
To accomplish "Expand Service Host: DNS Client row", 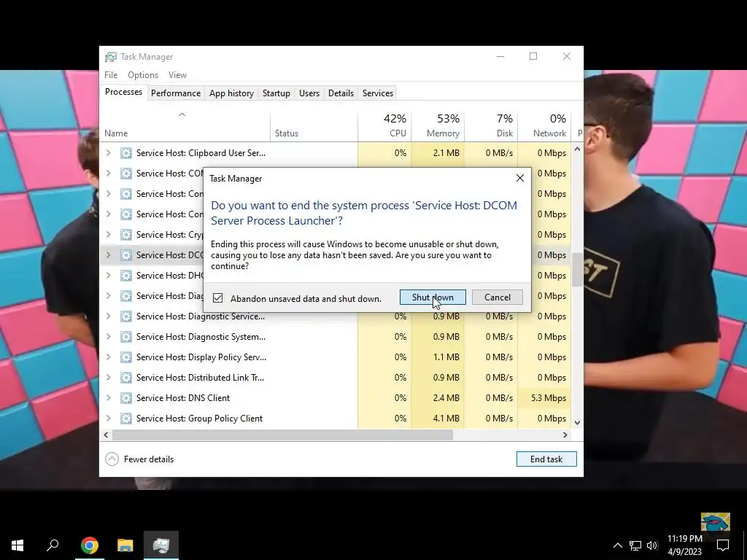I will pos(108,397).
